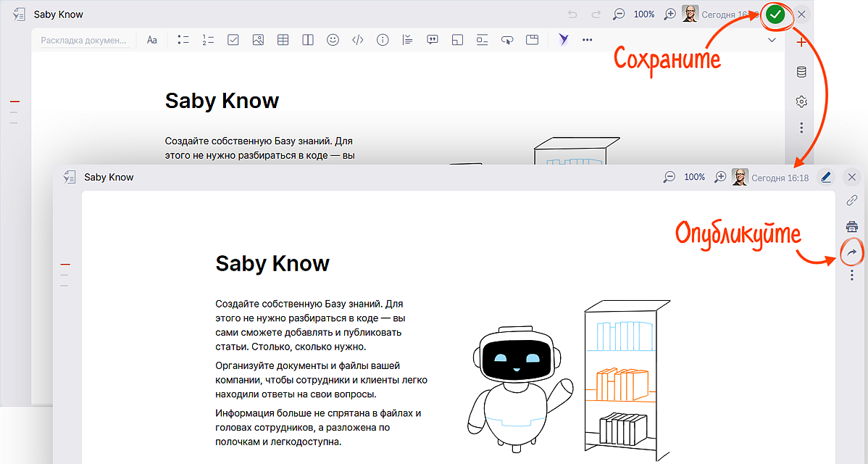Open the pencil Edit mode icon
868x464 pixels.
point(825,177)
